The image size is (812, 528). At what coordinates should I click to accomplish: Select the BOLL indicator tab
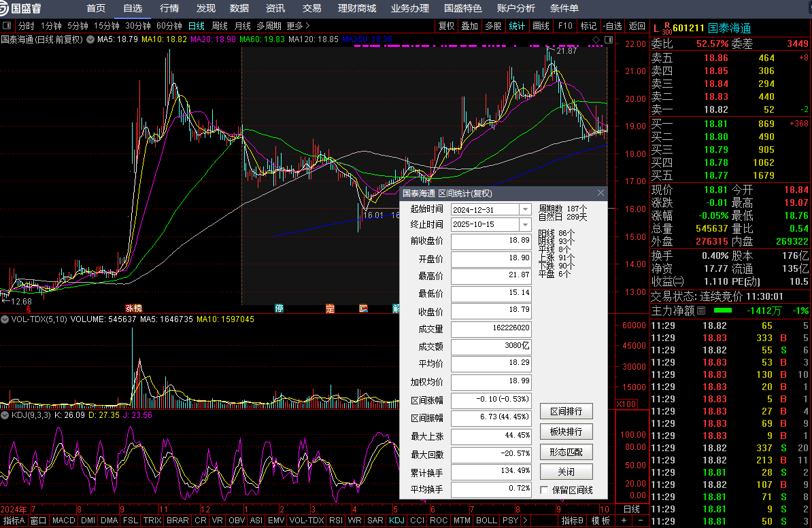point(486,521)
